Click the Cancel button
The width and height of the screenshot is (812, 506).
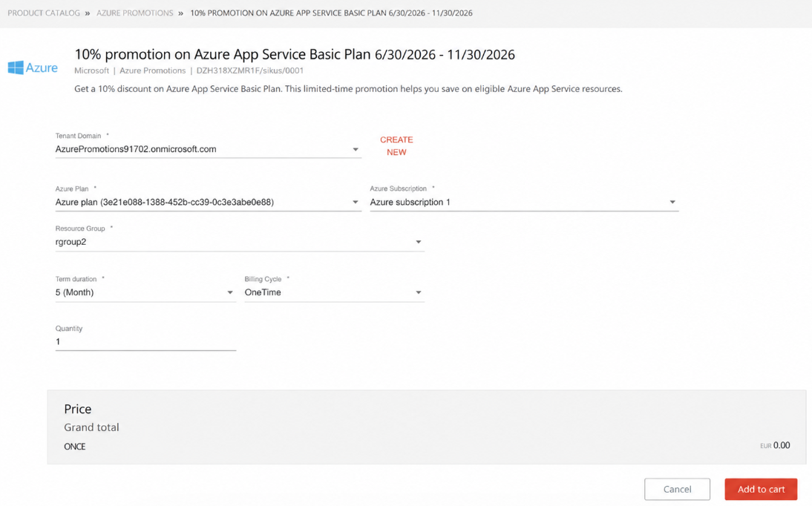pos(677,490)
